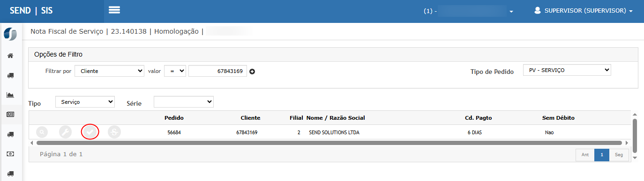
Task: Click the right arrow of horizontal scrollbar
Action: click(x=627, y=143)
